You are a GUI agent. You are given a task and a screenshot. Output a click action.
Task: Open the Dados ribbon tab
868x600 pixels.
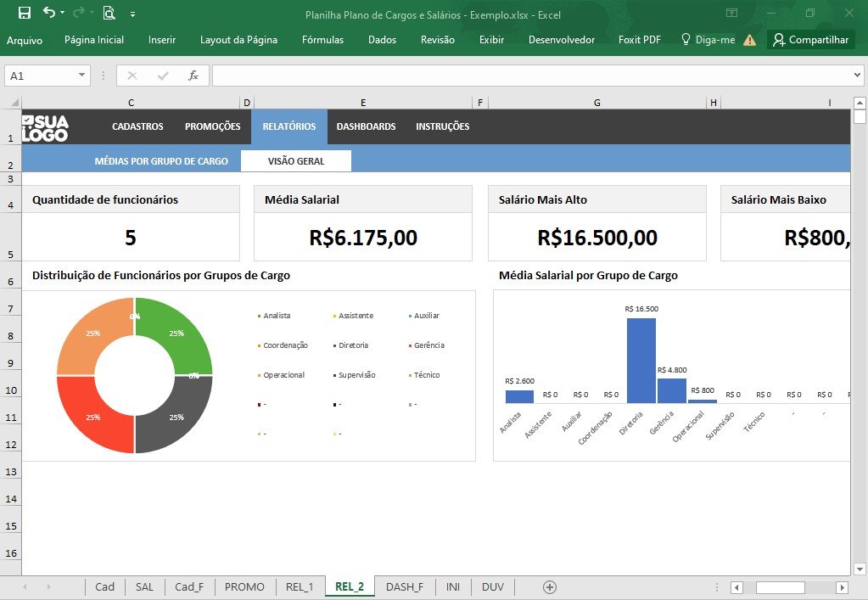pos(382,40)
